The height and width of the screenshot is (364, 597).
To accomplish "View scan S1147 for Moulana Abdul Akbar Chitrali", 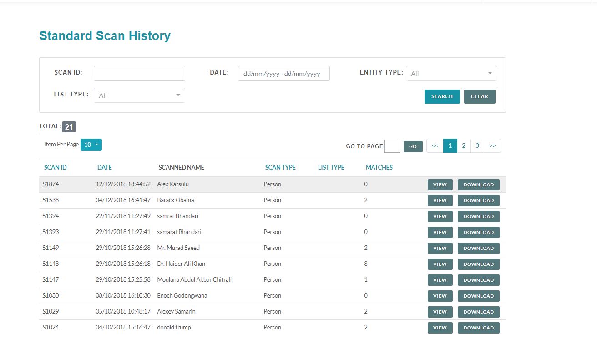I will [x=440, y=280].
